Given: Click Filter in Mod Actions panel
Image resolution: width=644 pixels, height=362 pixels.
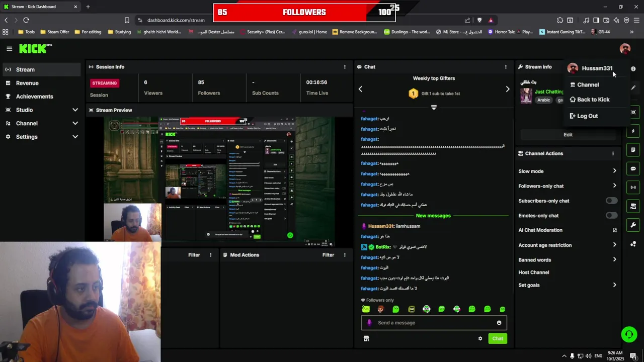Looking at the screenshot, I should (x=328, y=255).
